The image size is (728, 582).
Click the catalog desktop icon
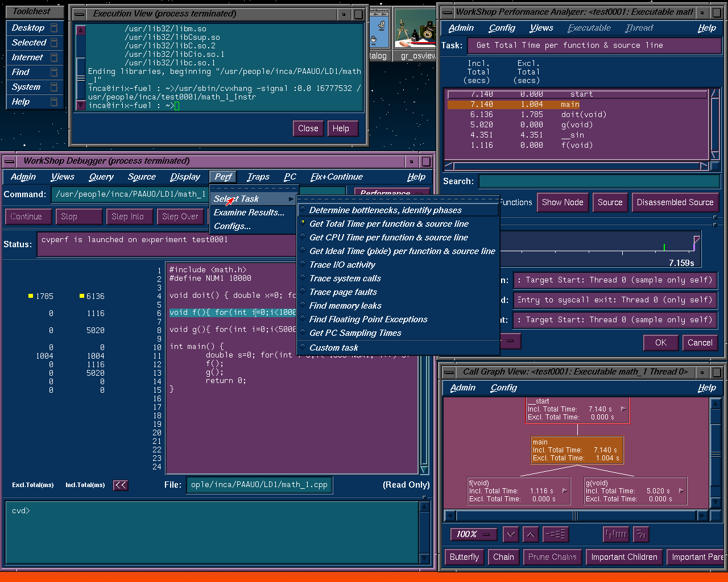click(378, 34)
